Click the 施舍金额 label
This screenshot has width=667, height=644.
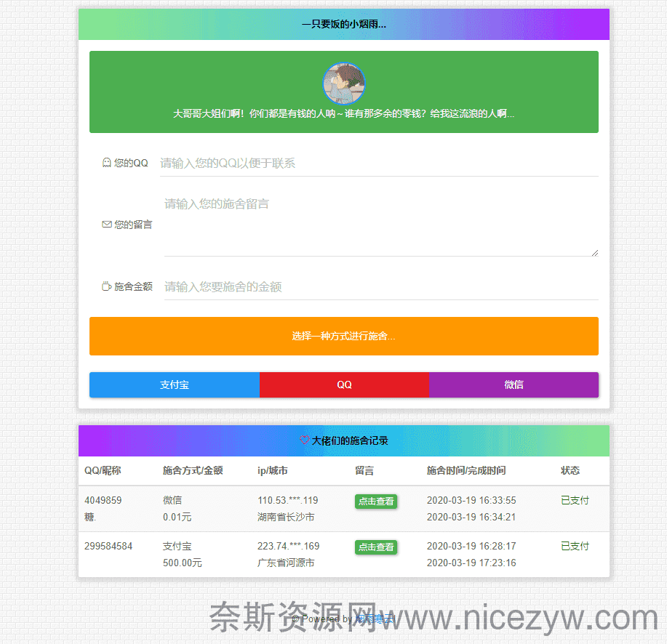(133, 286)
